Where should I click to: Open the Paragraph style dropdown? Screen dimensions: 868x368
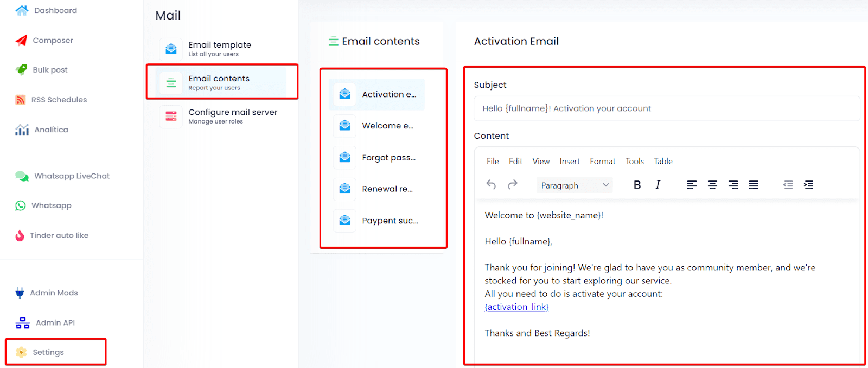(x=574, y=185)
